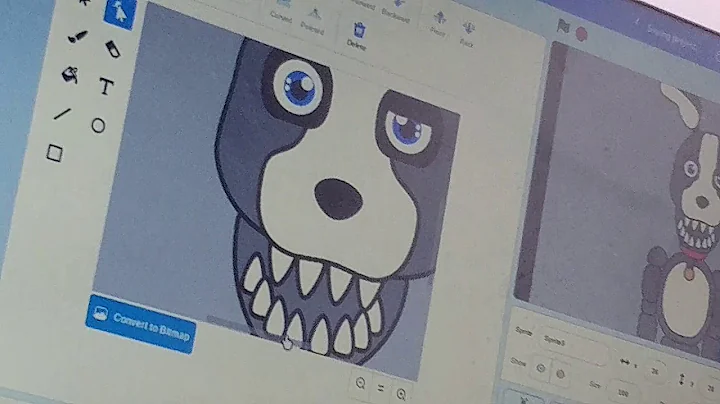Select the Circle tool
The height and width of the screenshot is (404, 720).
98,125
